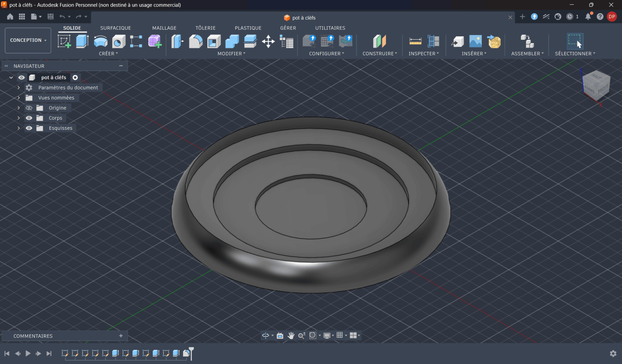The height and width of the screenshot is (364, 622).
Task: Select the Shell tool icon
Action: coord(214,41)
